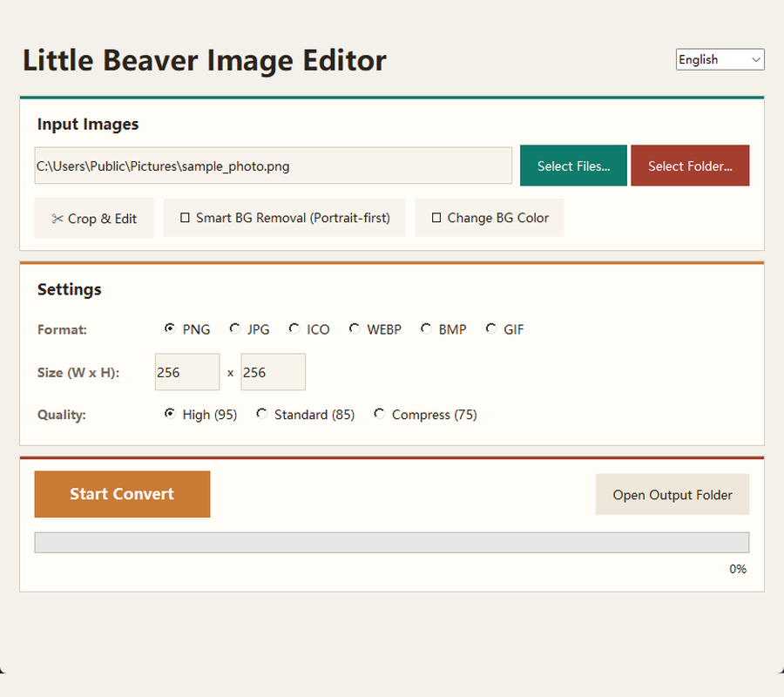Click the Select Files... button
The height and width of the screenshot is (697, 784).
coord(573,166)
